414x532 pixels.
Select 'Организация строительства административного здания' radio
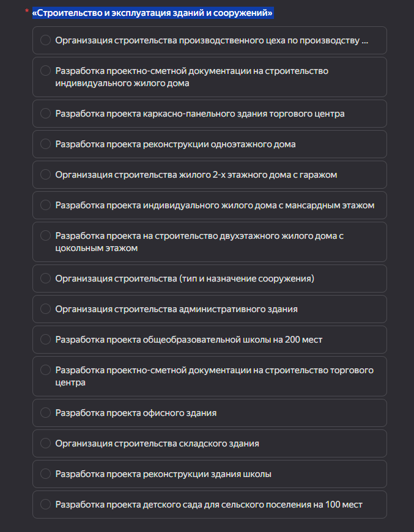coord(45,309)
